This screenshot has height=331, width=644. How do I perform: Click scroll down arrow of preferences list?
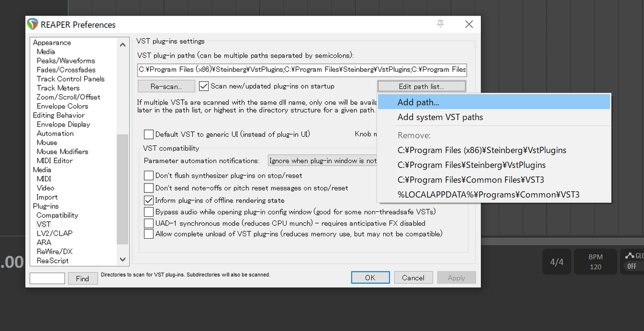pos(123,260)
